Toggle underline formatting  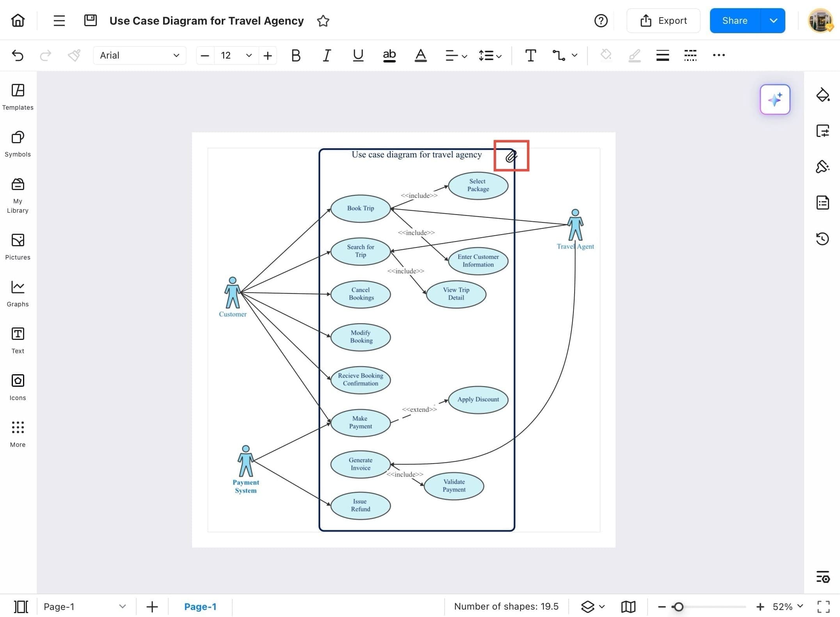click(x=358, y=55)
